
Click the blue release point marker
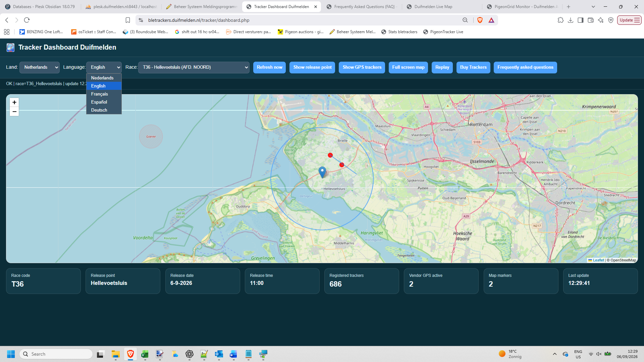(x=322, y=172)
